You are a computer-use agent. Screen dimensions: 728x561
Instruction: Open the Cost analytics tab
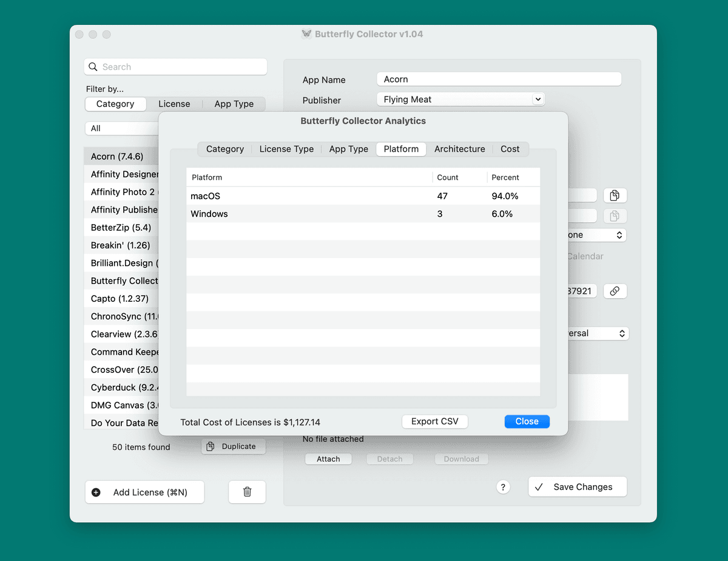pos(510,149)
